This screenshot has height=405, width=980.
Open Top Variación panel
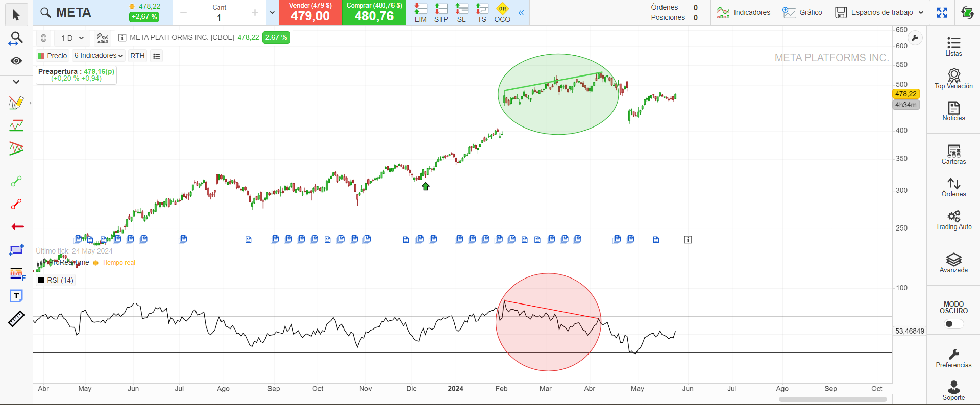(x=953, y=79)
